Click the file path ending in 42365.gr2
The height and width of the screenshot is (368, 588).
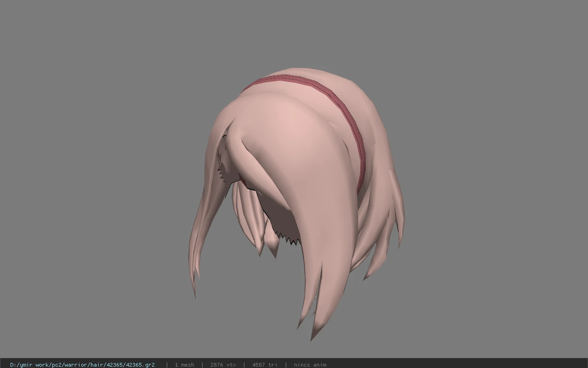82,365
